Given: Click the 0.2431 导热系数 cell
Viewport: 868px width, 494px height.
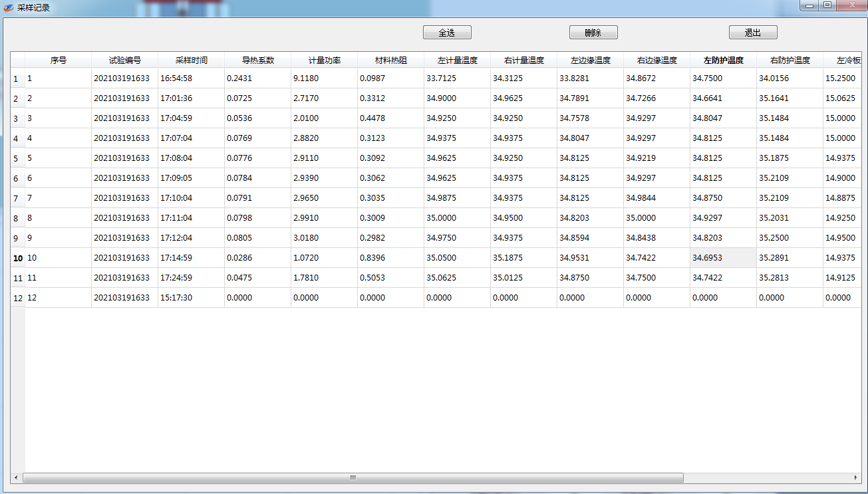Looking at the screenshot, I should coord(257,78).
